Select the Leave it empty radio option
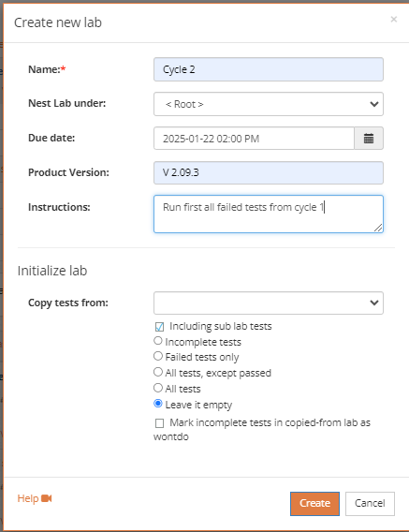 pyautogui.click(x=158, y=404)
